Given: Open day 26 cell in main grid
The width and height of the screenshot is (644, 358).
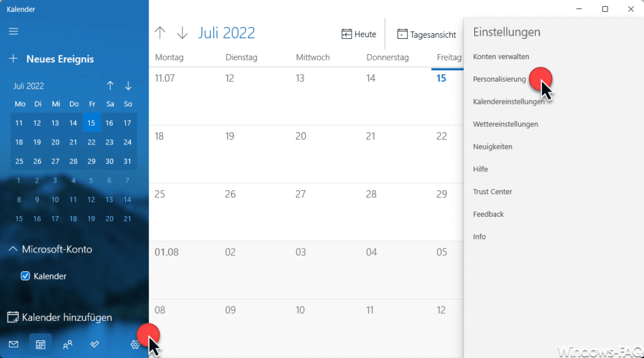Looking at the screenshot, I should (x=255, y=212).
